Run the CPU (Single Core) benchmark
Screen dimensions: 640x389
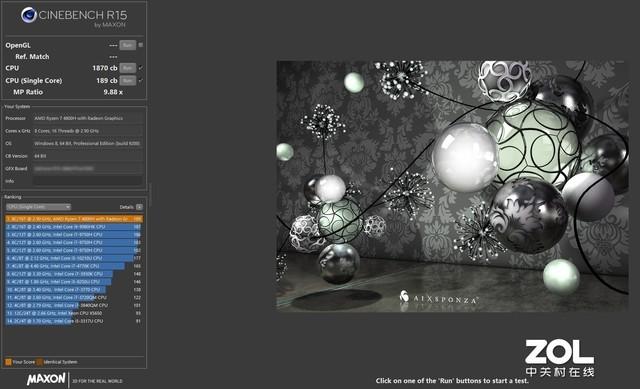128,80
